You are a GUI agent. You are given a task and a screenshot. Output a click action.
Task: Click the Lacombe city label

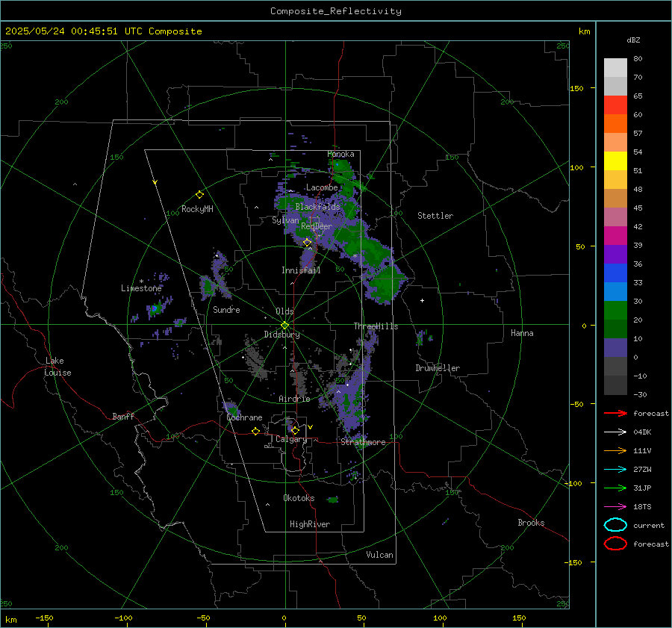(322, 187)
